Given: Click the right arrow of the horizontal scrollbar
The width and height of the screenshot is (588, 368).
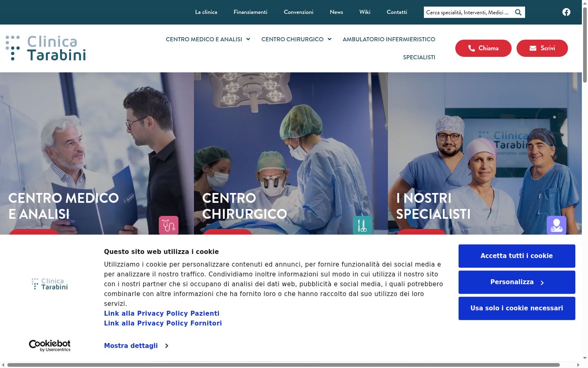Looking at the screenshot, I should click(578, 365).
